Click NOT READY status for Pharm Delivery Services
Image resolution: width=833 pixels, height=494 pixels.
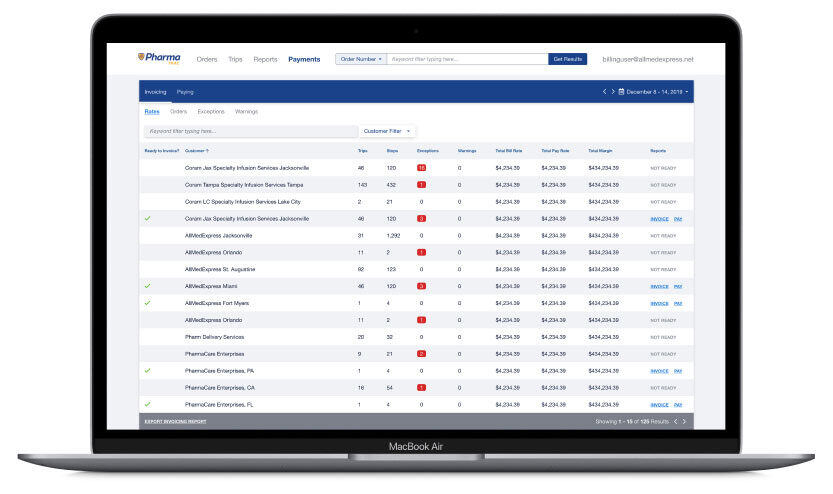pos(663,337)
